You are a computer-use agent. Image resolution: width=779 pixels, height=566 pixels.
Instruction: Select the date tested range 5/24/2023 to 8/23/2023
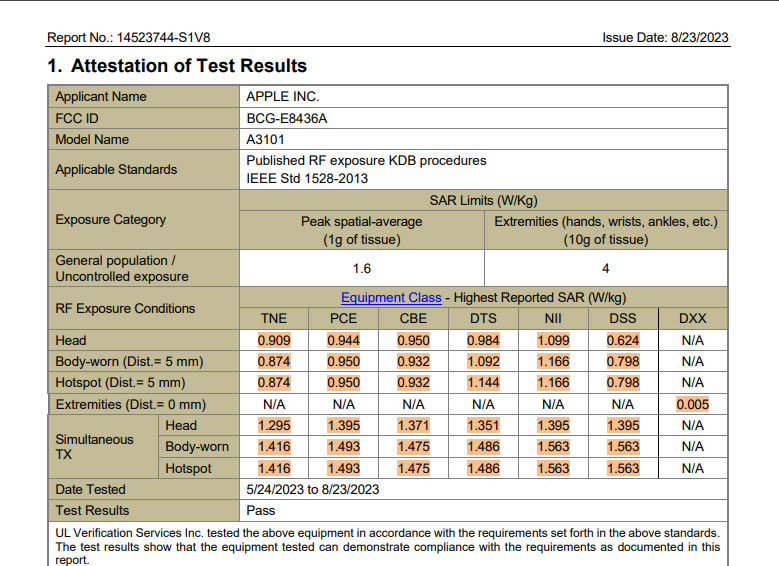click(312, 489)
